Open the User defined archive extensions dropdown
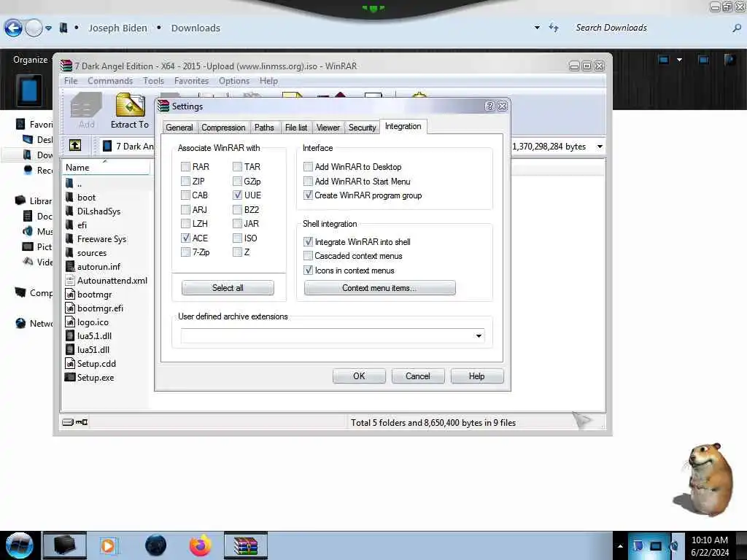 tap(479, 335)
